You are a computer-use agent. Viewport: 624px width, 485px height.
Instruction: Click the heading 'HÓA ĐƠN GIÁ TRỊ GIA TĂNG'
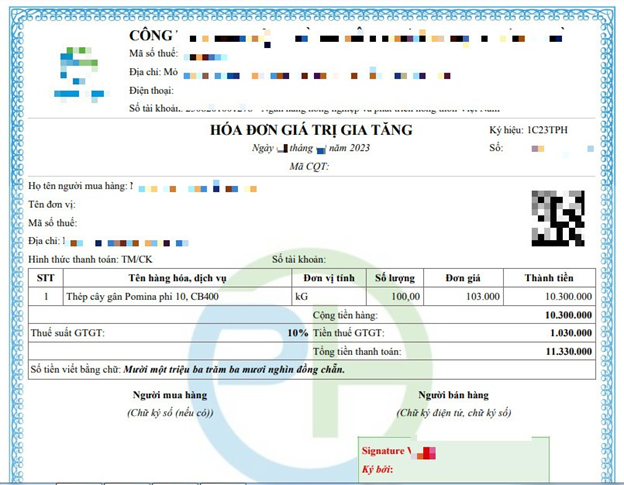pyautogui.click(x=311, y=130)
